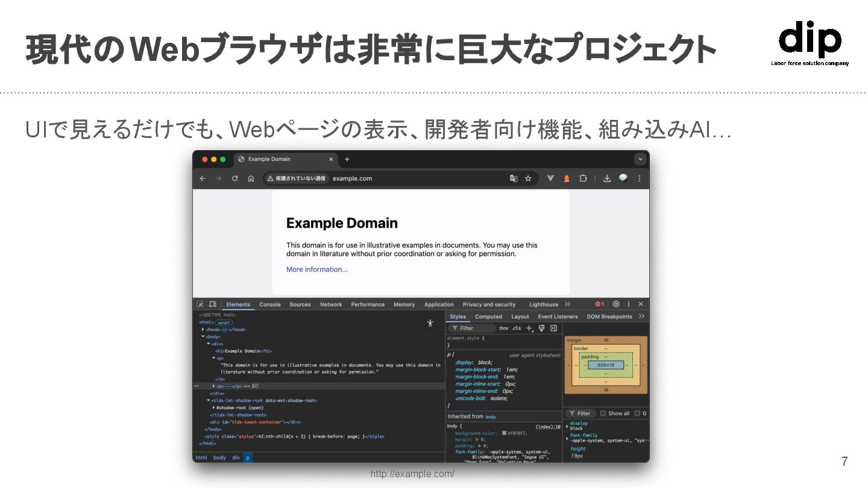Open the Extensions puzzle menu

pyautogui.click(x=583, y=178)
